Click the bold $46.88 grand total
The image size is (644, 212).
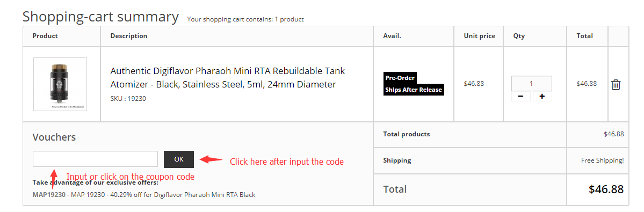pyautogui.click(x=606, y=189)
